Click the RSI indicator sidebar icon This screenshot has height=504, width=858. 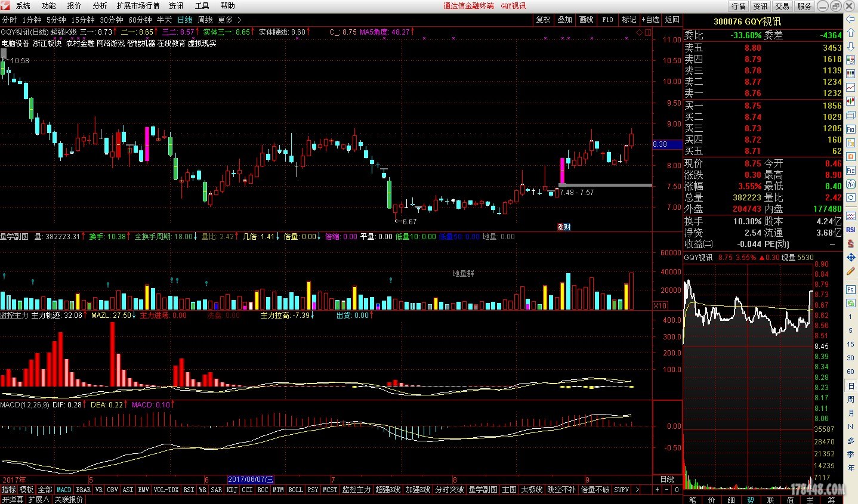(851, 230)
